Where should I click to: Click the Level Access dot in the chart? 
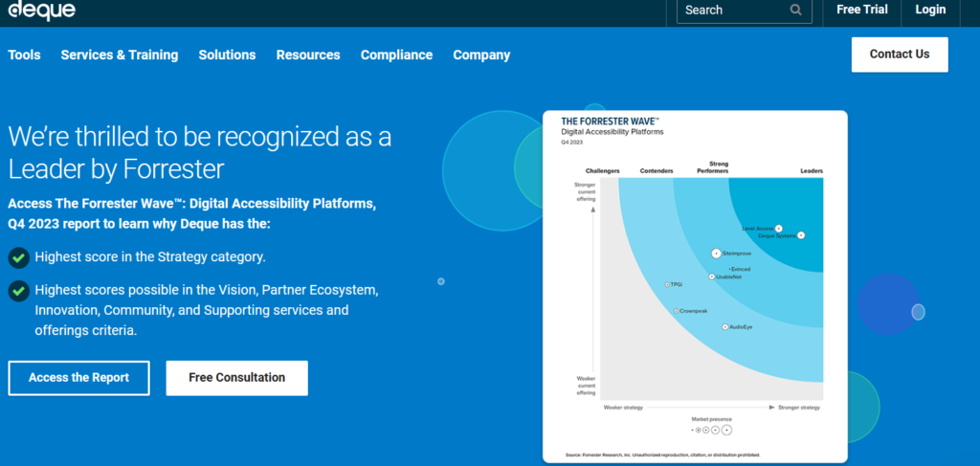(x=779, y=229)
